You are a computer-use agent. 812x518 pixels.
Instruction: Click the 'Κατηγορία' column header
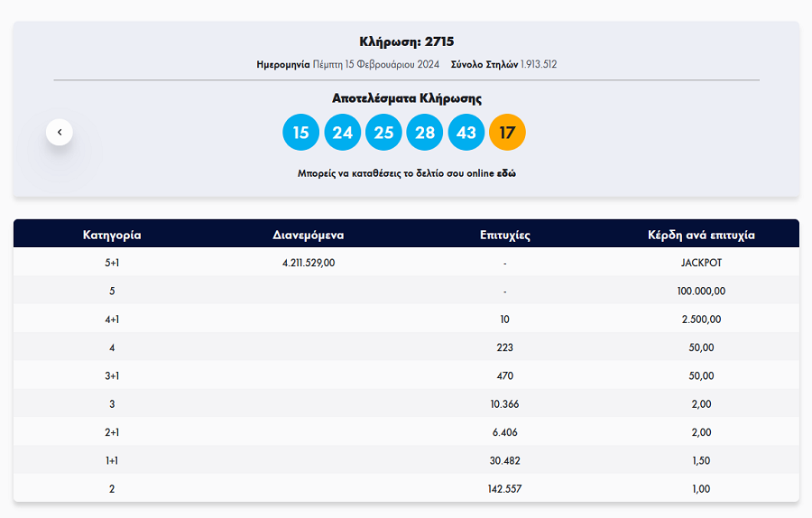pos(112,235)
